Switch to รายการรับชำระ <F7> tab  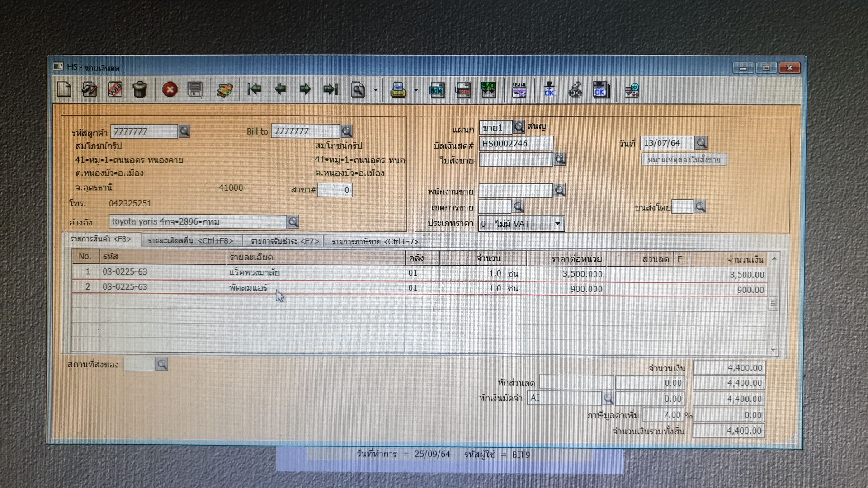point(285,241)
